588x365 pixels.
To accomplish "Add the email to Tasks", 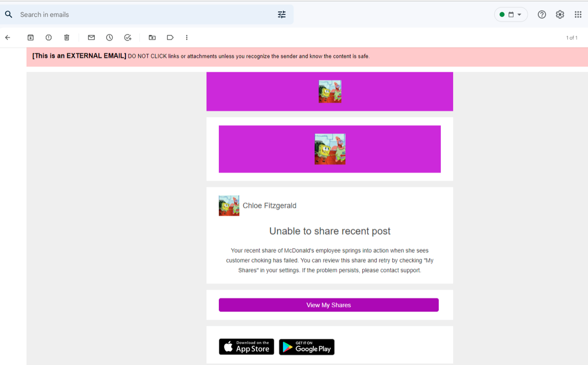I will pyautogui.click(x=128, y=38).
